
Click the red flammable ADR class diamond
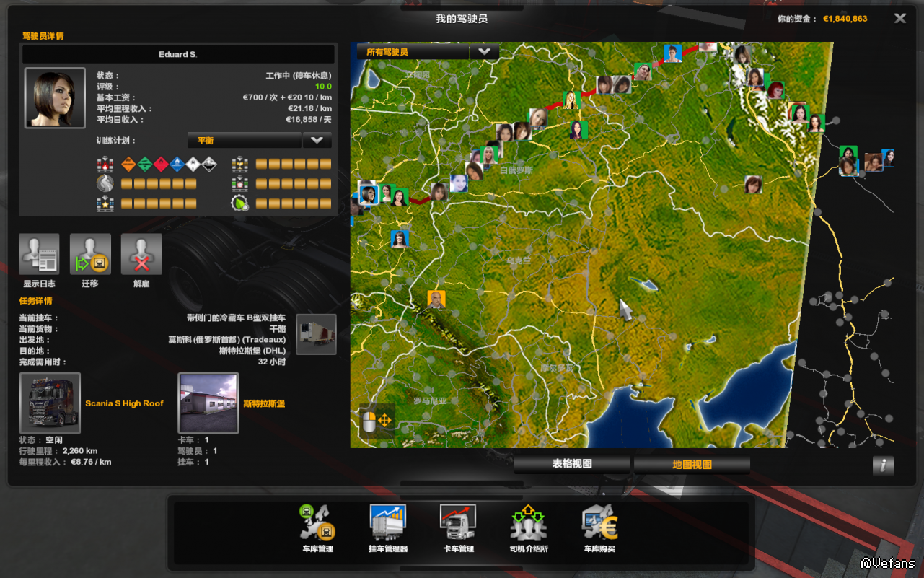(x=161, y=165)
